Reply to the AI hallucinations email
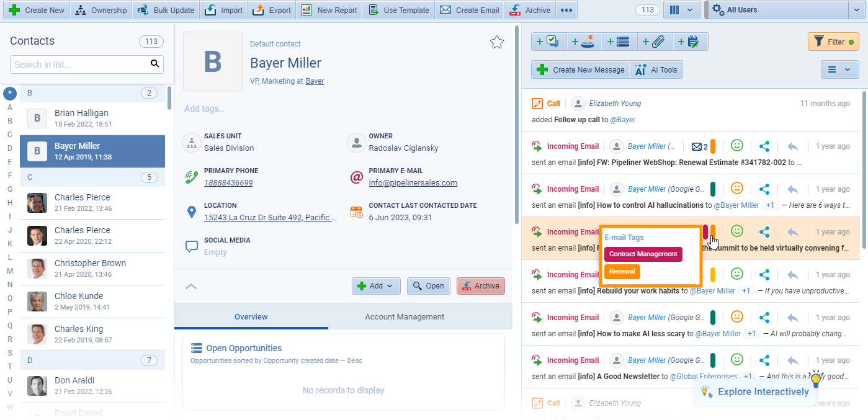868x420 pixels. pyautogui.click(x=792, y=188)
